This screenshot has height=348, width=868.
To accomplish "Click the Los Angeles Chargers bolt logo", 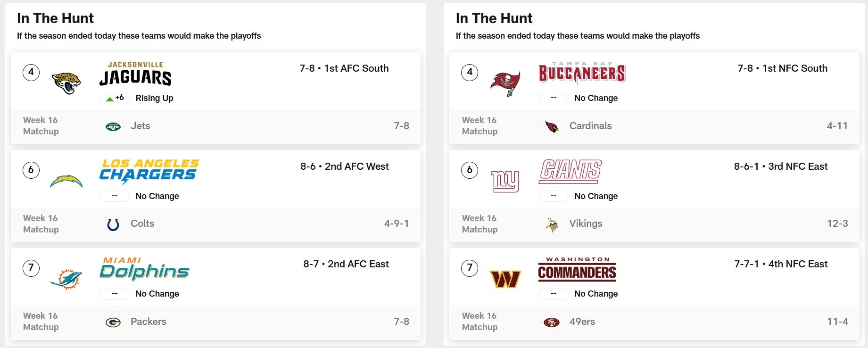I will tap(66, 182).
